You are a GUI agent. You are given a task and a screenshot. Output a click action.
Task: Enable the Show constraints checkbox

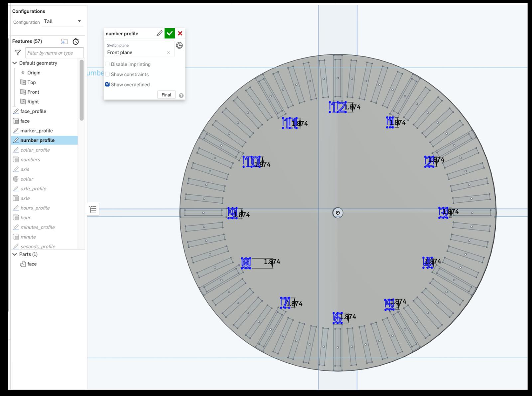(x=107, y=75)
